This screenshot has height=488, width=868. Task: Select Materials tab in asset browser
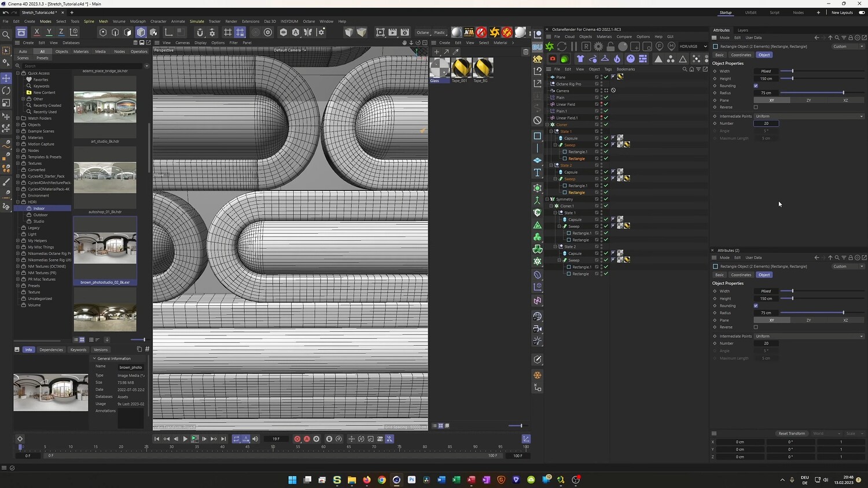[81, 51]
